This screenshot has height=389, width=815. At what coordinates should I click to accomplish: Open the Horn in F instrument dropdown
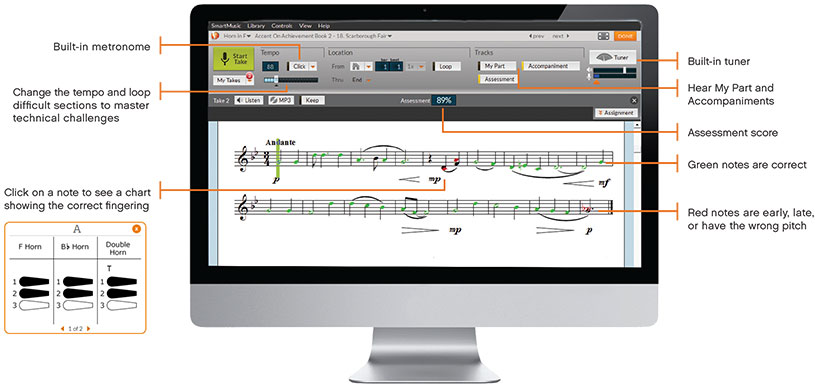[x=237, y=36]
